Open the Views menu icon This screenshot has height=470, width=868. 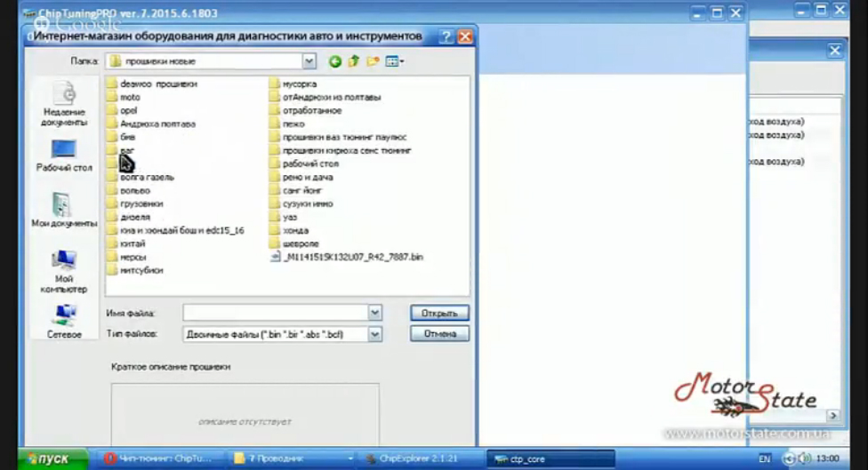click(395, 61)
